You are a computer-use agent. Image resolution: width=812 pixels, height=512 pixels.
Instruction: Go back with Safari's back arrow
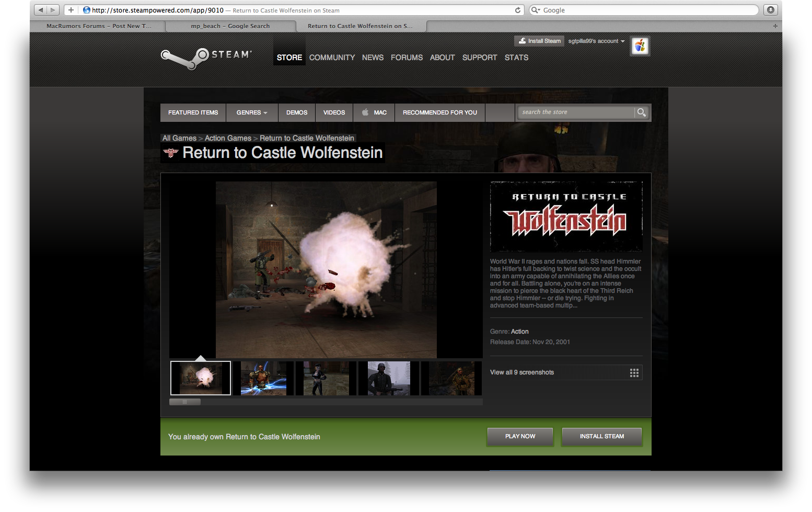tap(41, 10)
